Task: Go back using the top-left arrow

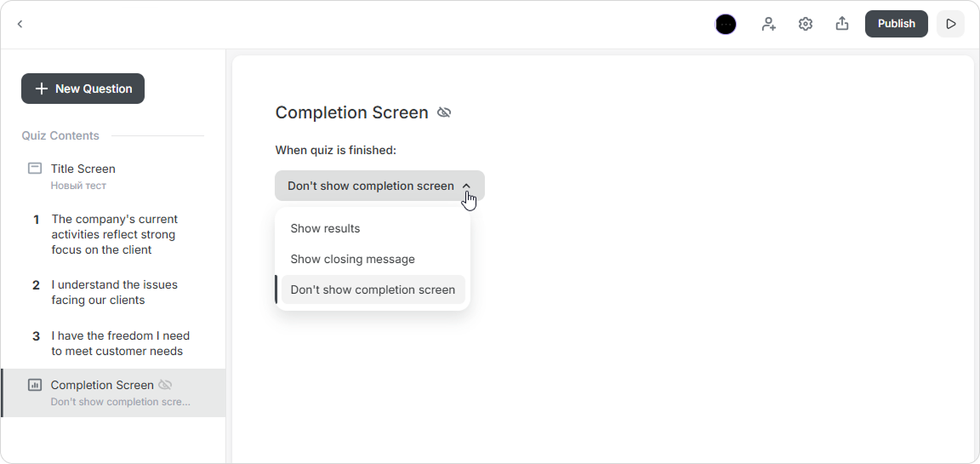Action: [x=20, y=24]
